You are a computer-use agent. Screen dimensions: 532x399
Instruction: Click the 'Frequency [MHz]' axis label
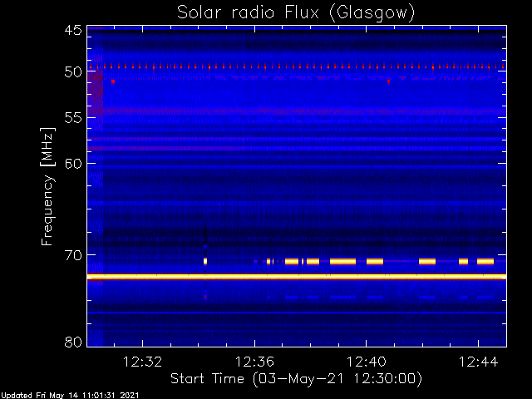pyautogui.click(x=47, y=186)
